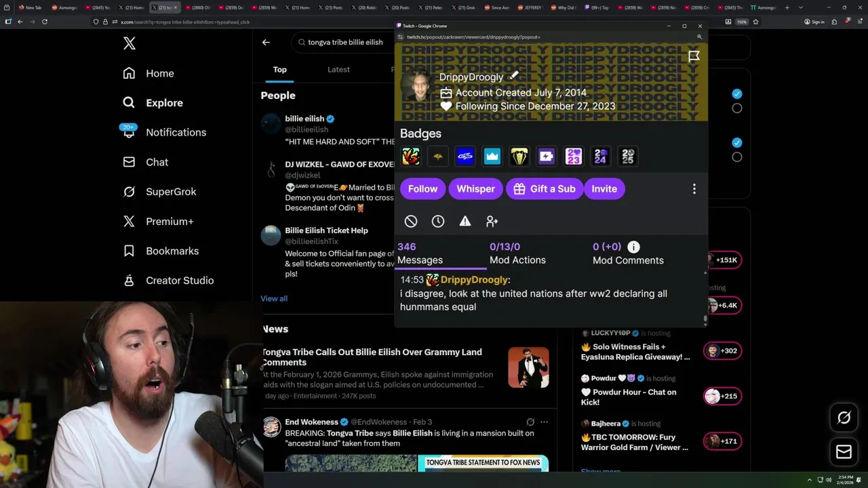Click the first fiery subscriber badge

(x=411, y=157)
